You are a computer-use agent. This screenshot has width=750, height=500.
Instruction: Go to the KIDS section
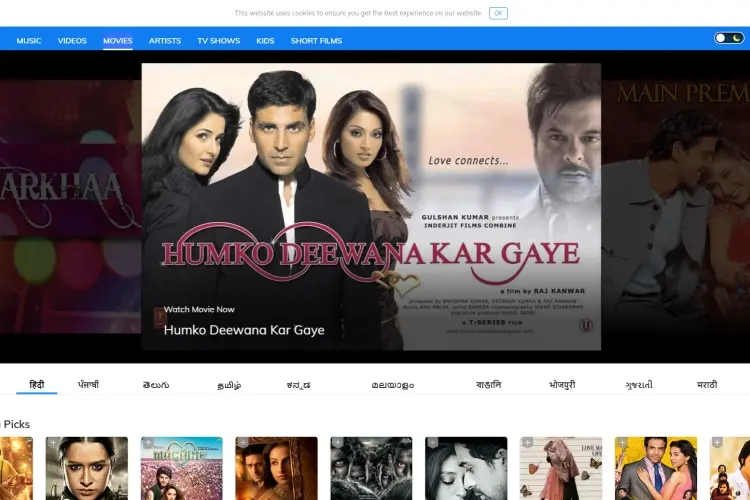(x=265, y=41)
